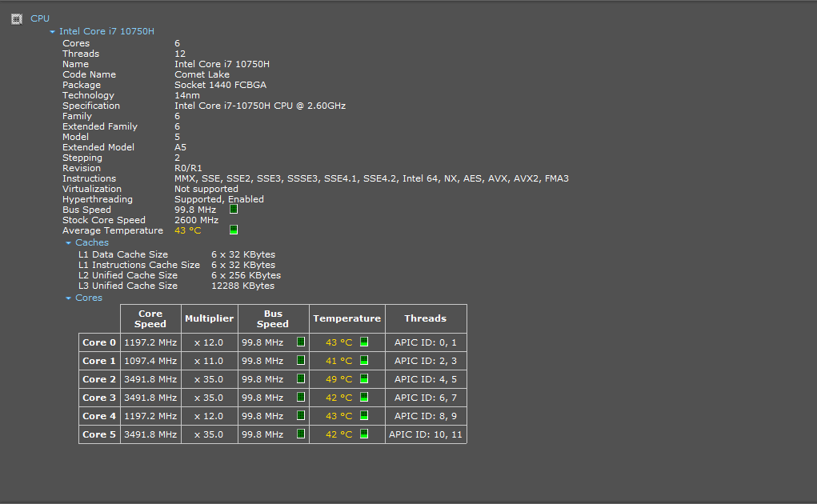Select the Threads column header

[x=426, y=318]
